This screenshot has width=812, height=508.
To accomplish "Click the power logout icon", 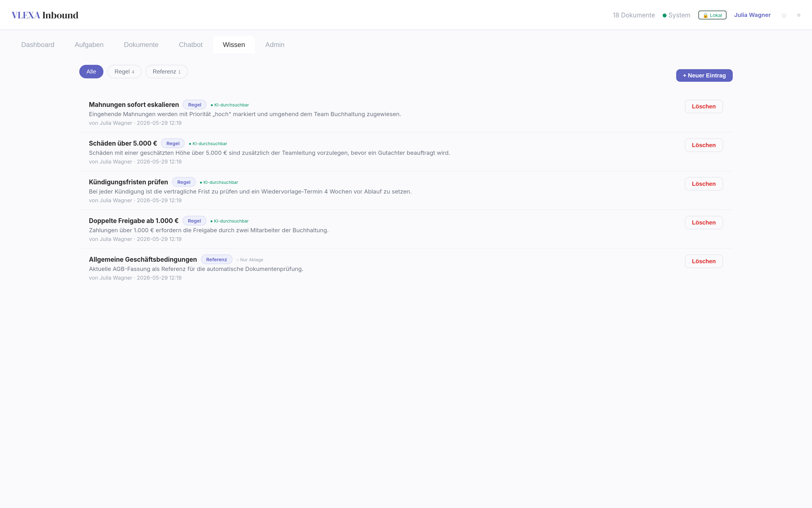I will click(798, 15).
